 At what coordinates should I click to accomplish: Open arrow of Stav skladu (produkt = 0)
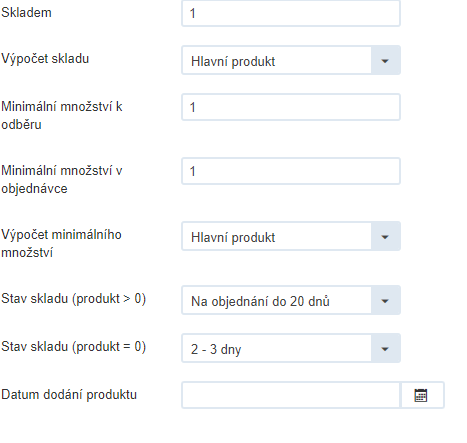[385, 349]
